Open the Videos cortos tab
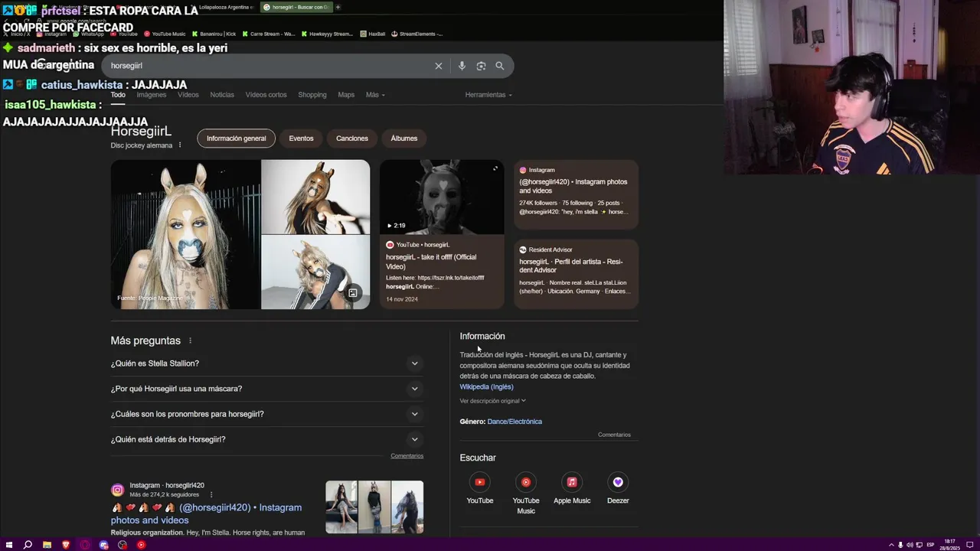 tap(266, 95)
